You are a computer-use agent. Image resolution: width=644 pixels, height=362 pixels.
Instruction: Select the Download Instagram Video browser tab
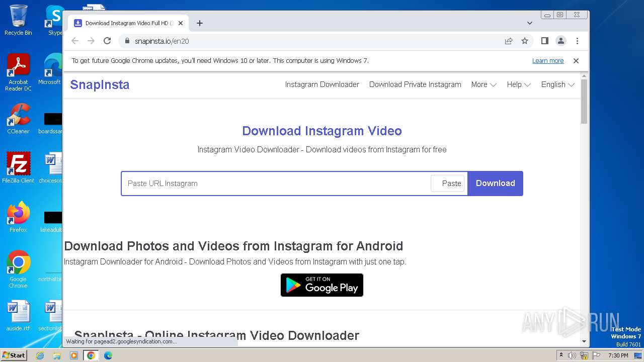coord(128,23)
